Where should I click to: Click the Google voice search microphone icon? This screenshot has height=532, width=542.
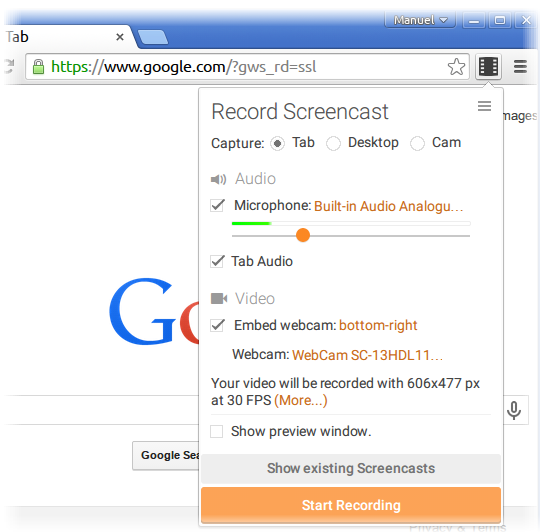(x=514, y=410)
